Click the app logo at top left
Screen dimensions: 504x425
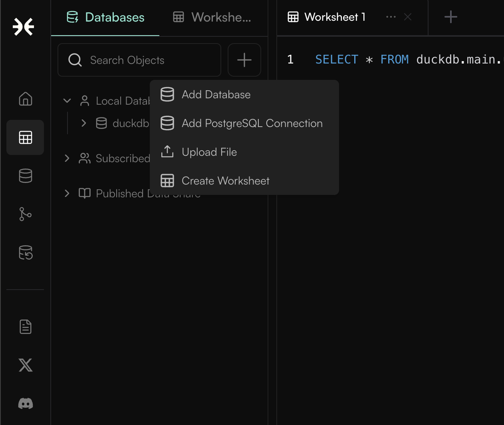tap(24, 27)
